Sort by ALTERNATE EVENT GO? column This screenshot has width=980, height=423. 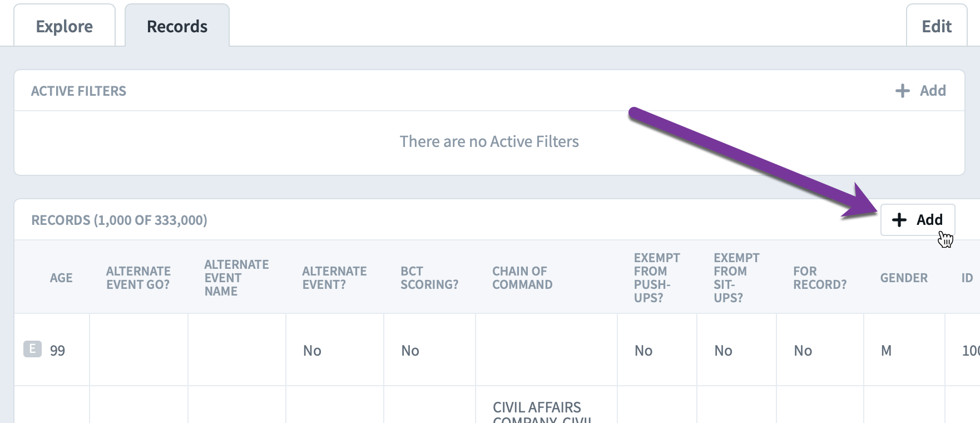[138, 278]
